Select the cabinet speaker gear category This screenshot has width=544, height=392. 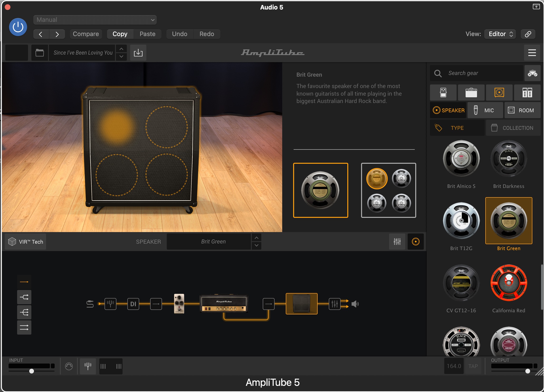click(500, 93)
